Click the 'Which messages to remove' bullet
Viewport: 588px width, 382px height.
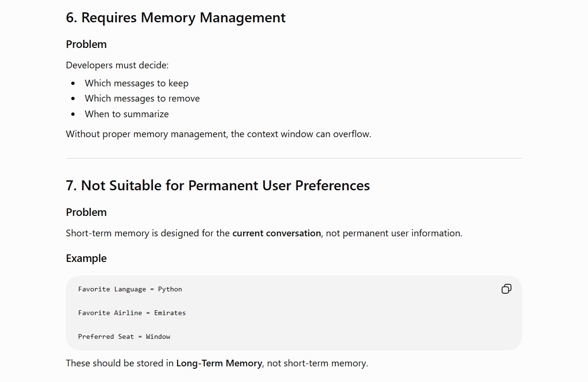pos(142,98)
